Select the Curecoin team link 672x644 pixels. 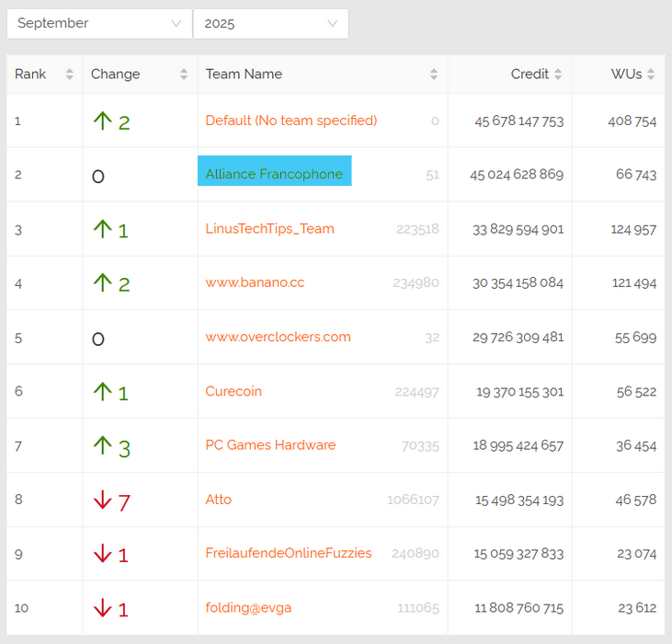pyautogui.click(x=233, y=391)
